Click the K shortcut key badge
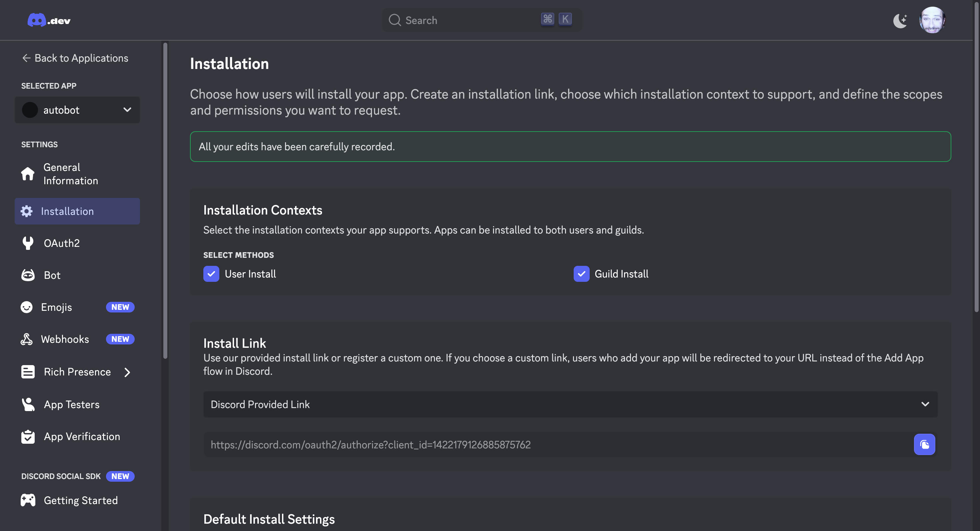Image resolution: width=980 pixels, height=531 pixels. tap(565, 19)
